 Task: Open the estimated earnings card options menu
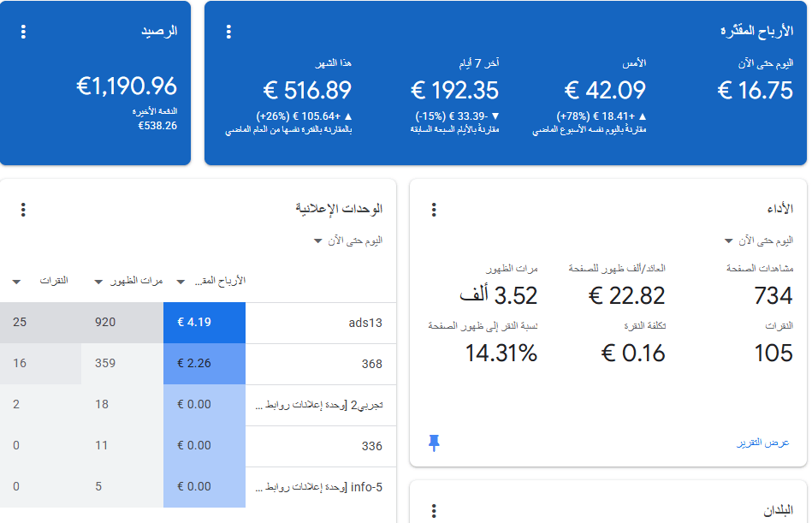(228, 32)
